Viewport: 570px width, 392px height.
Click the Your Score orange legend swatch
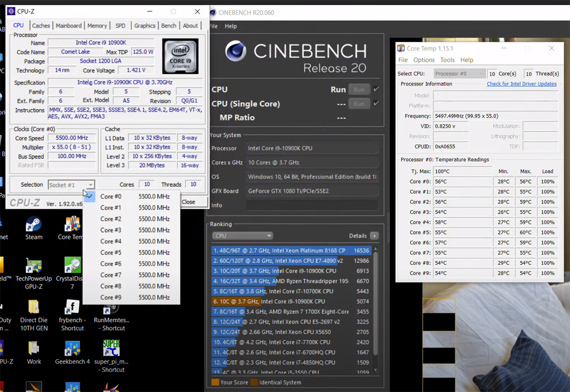click(x=215, y=382)
